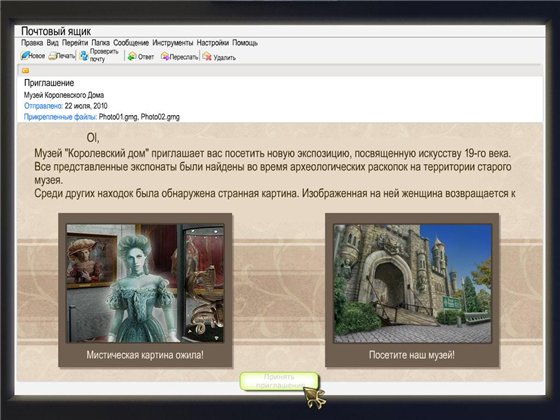Open attachment Photo01.gmg
Viewport: 560px width, 420px height.
point(118,117)
